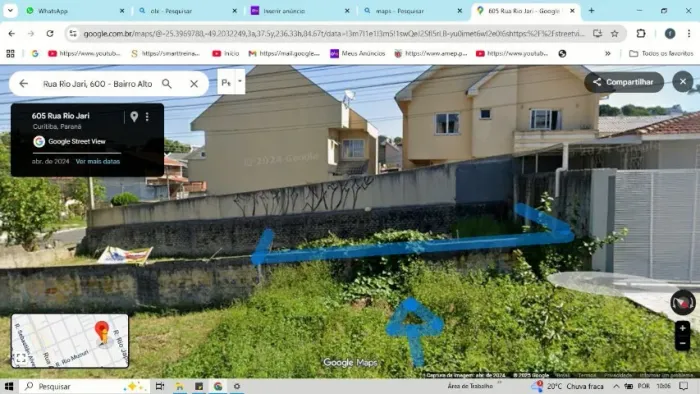Open Task View on the taskbar
This screenshot has width=700, height=394.
(160, 386)
